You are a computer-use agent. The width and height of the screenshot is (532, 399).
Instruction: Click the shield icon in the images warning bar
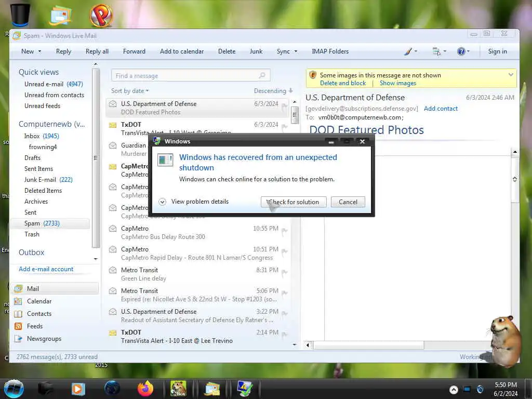click(313, 75)
